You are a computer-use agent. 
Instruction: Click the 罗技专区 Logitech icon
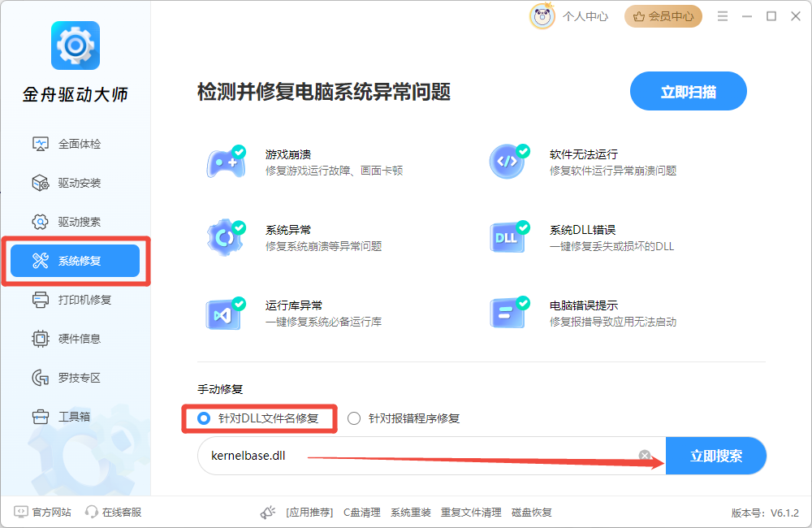point(41,378)
